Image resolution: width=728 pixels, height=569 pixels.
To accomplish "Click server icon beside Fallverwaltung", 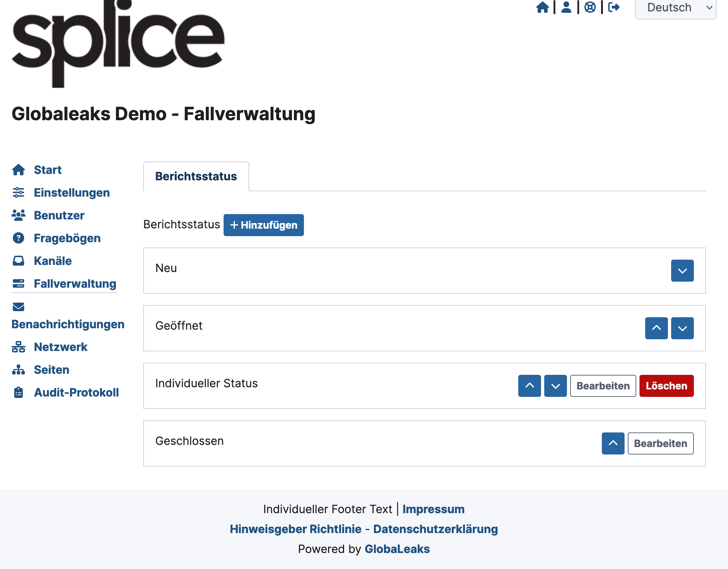I will (x=18, y=284).
